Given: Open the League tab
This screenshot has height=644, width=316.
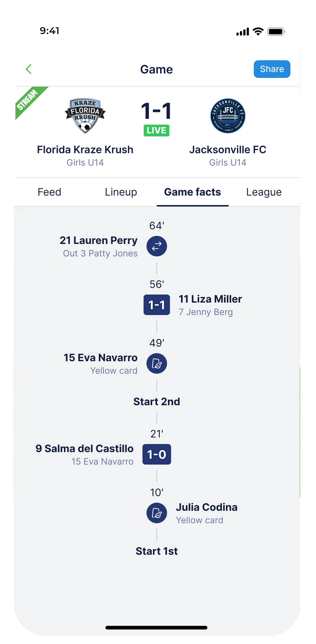Looking at the screenshot, I should click(x=264, y=192).
